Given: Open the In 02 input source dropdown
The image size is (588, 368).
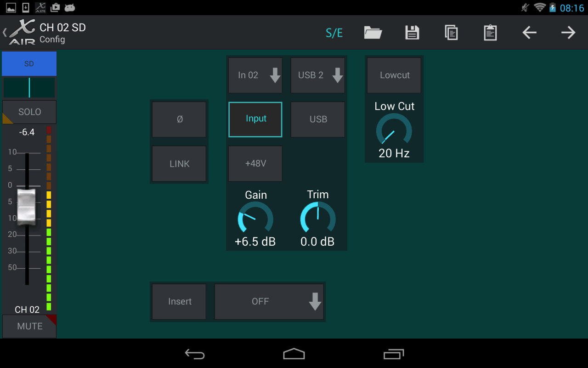Looking at the screenshot, I should click(x=255, y=75).
